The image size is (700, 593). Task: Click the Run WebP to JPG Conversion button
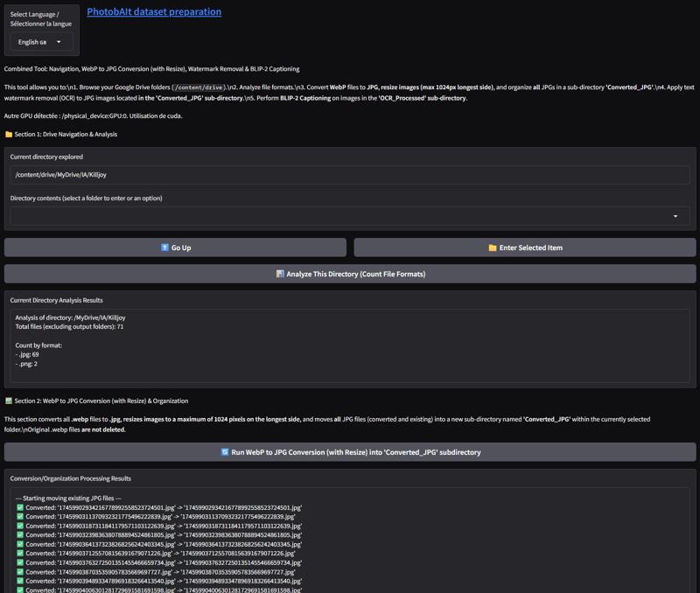[x=350, y=452]
